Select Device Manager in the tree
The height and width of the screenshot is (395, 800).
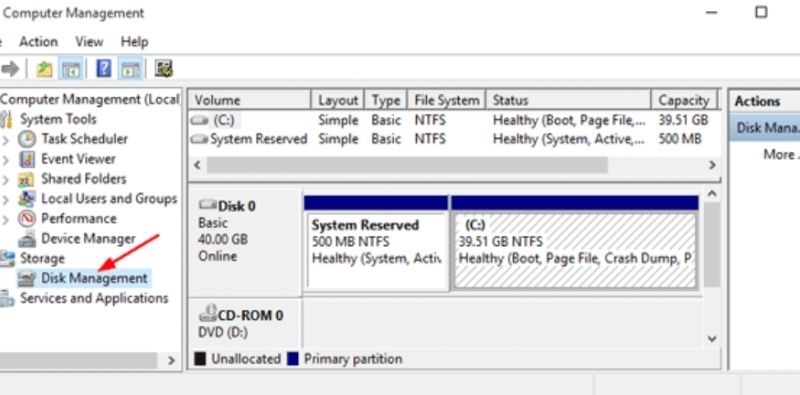click(88, 239)
